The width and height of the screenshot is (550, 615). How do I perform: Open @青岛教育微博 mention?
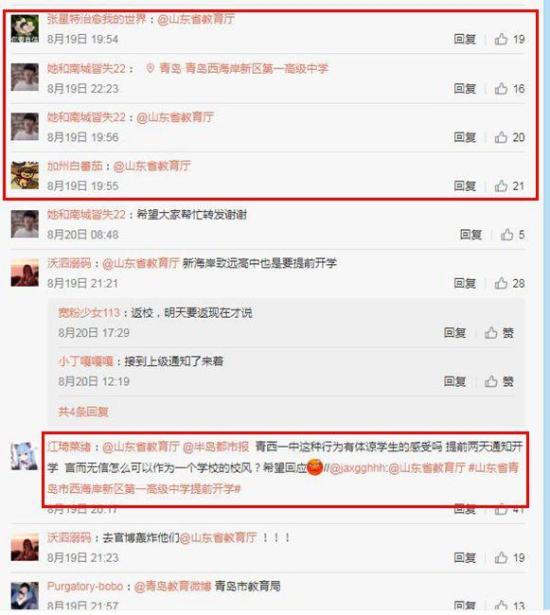[x=173, y=586]
